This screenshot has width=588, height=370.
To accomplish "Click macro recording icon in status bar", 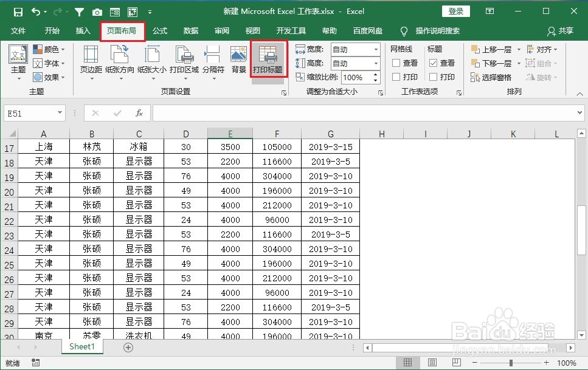I will click(x=36, y=363).
